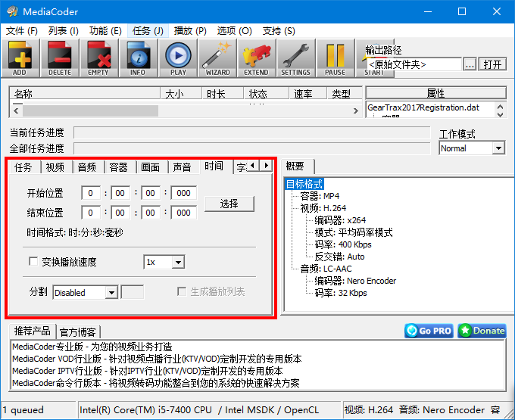Viewport: 515px width, 420px height.
Task: Click the 结束位置 seconds field
Action: pyautogui.click(x=151, y=213)
